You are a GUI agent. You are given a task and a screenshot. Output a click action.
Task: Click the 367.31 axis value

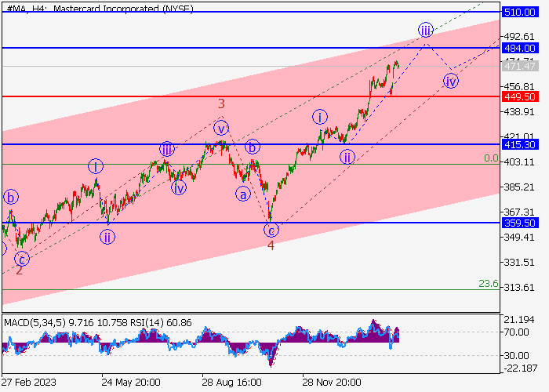(519, 212)
